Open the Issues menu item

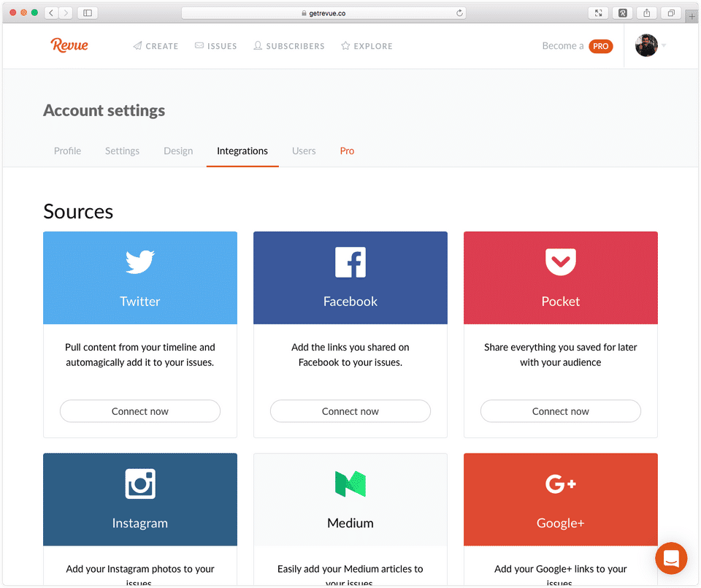pos(216,46)
